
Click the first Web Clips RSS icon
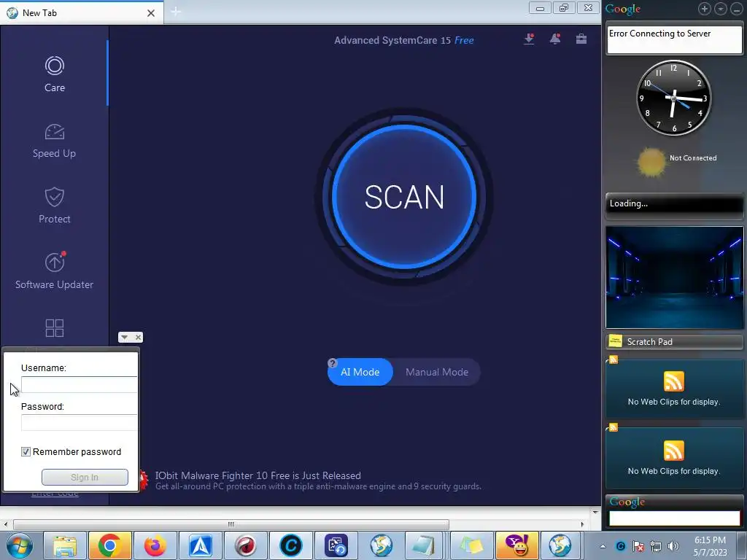click(x=673, y=381)
